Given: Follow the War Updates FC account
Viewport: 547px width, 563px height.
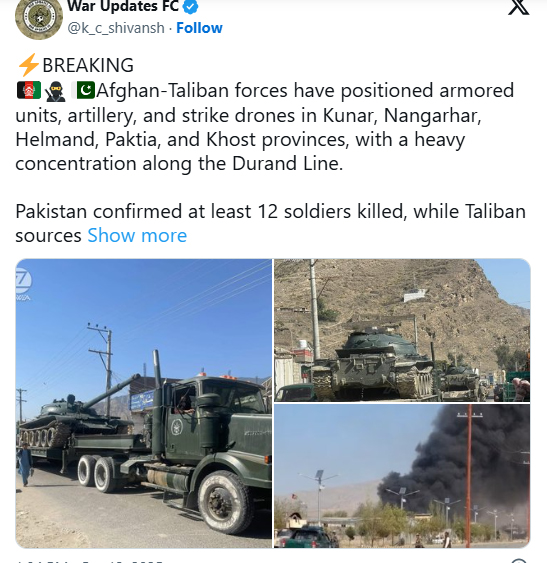Looking at the screenshot, I should (199, 28).
